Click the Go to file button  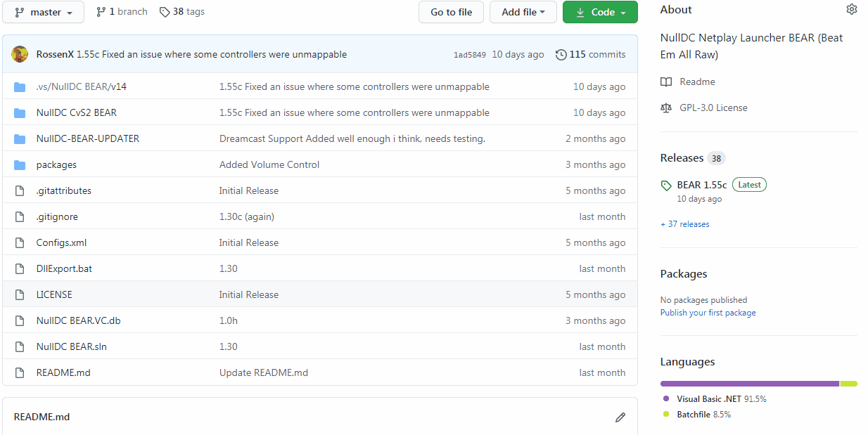[x=451, y=12]
